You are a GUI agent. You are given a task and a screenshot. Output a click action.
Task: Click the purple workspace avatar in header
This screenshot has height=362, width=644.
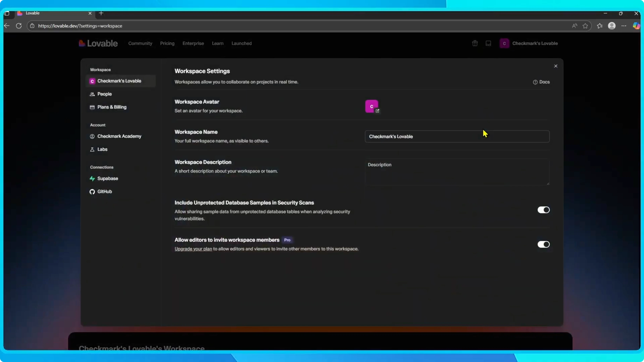tap(504, 44)
